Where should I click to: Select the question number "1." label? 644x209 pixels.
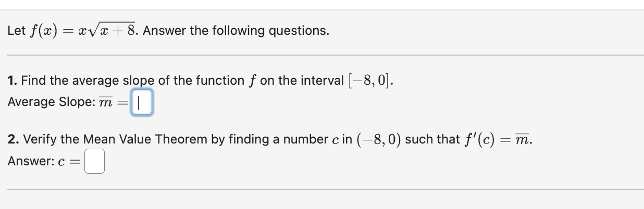[x=13, y=81]
